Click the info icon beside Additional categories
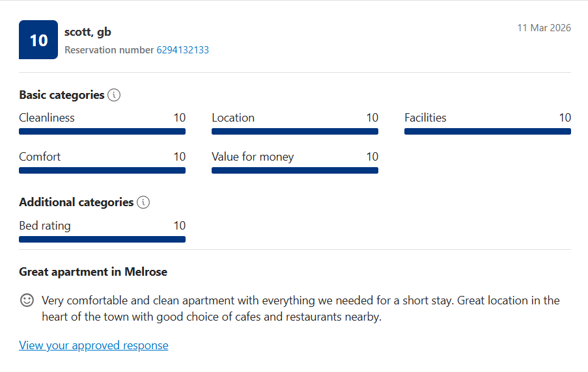The height and width of the screenshot is (372, 588). [x=143, y=202]
